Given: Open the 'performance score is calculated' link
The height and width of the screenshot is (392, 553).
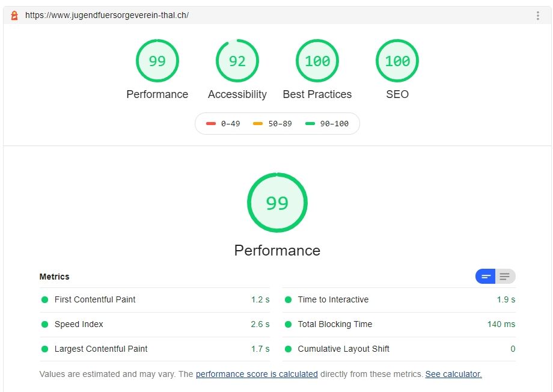Looking at the screenshot, I should point(257,374).
